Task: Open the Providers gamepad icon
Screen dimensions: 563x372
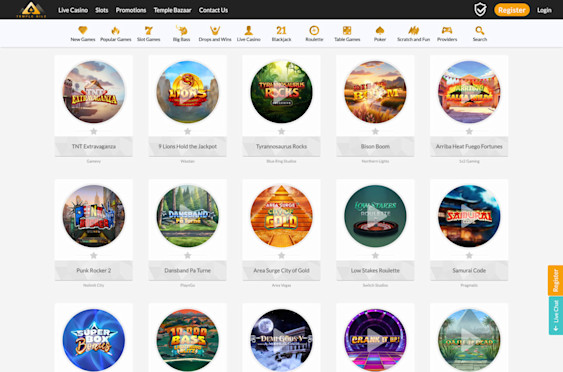Action: point(447,31)
